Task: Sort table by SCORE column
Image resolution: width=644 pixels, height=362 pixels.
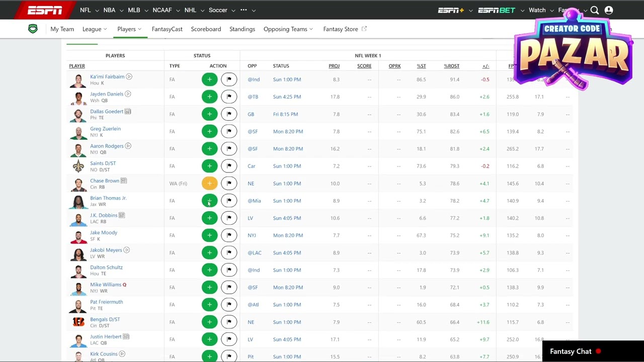Action: tap(364, 66)
